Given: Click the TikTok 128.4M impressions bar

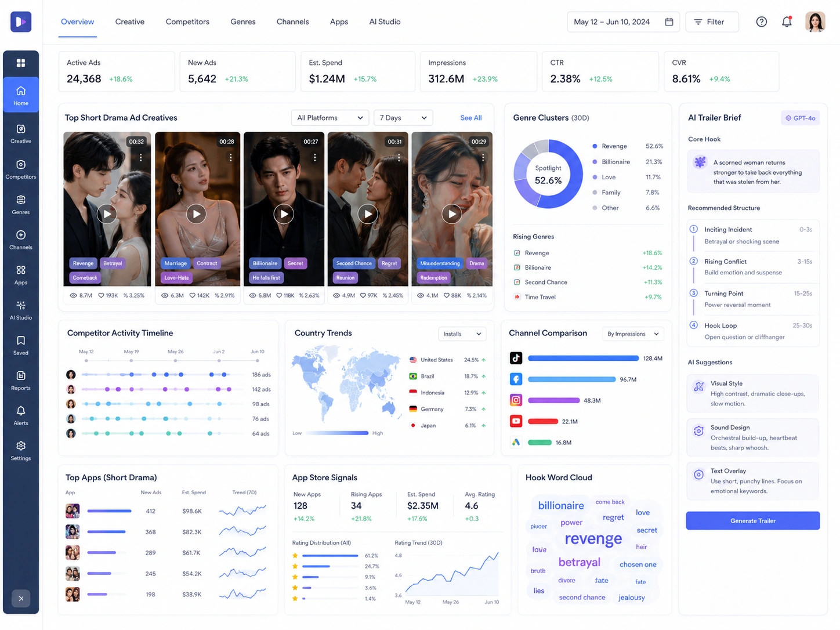Looking at the screenshot, I should [x=584, y=358].
